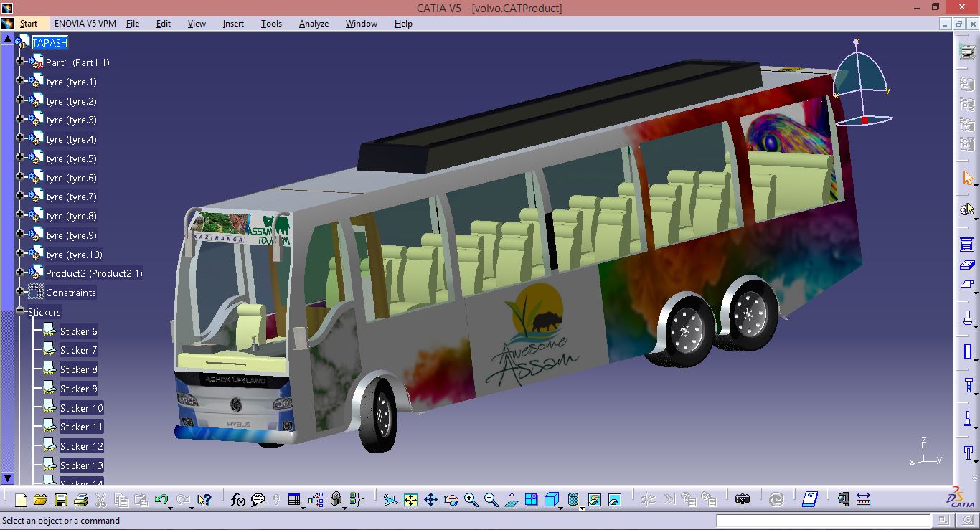Open the View menu
This screenshot has height=530, width=980.
coord(197,24)
